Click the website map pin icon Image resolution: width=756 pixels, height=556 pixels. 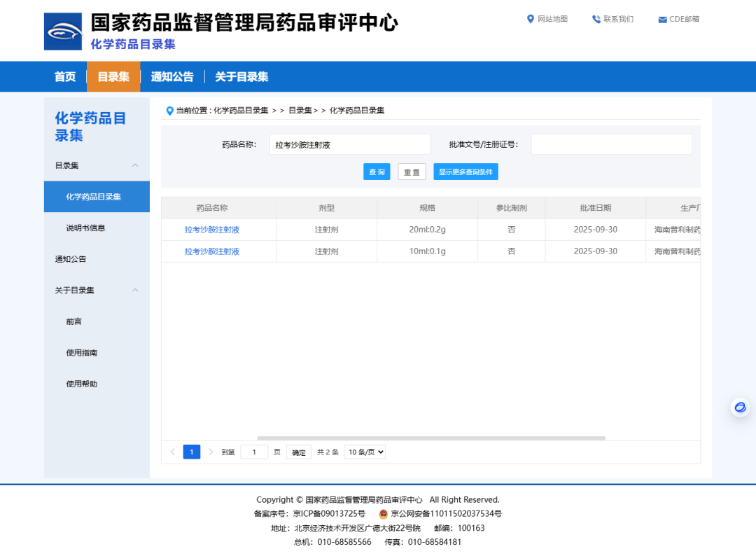tap(530, 19)
